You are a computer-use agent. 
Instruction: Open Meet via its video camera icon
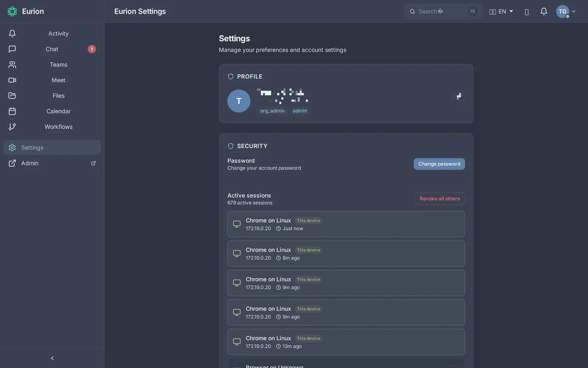pyautogui.click(x=12, y=80)
